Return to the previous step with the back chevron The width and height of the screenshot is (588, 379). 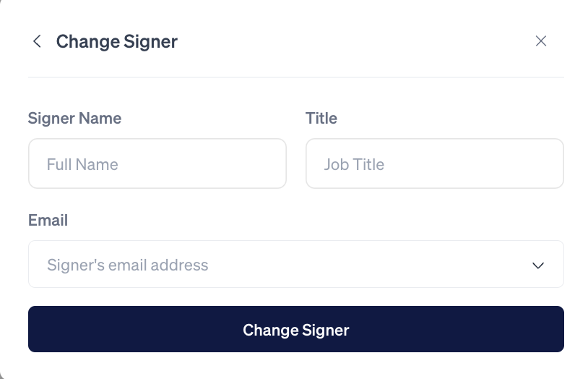click(x=37, y=41)
